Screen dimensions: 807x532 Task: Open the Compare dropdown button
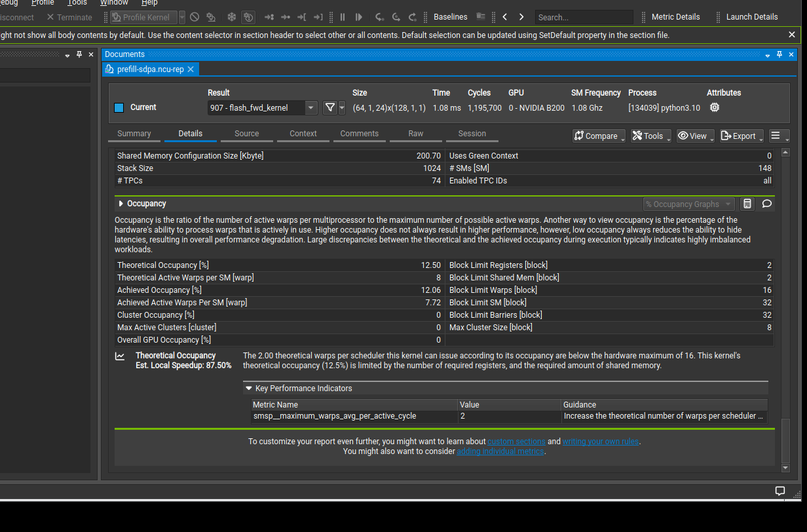coord(599,136)
